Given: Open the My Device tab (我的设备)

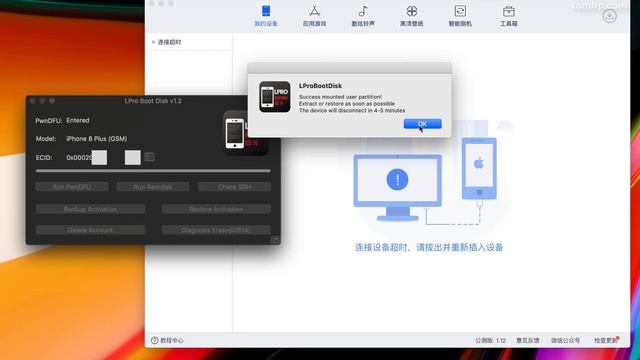Looking at the screenshot, I should (x=266, y=16).
